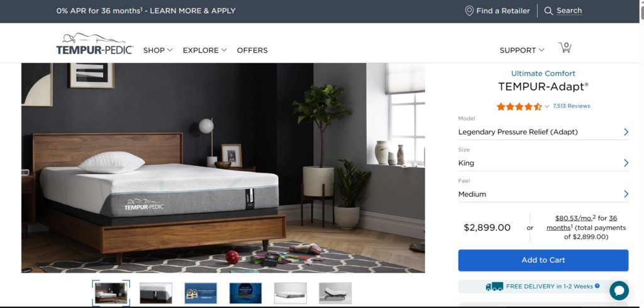Select the adjustable base thumbnail
Viewport: 644px width, 308px height.
[335, 293]
